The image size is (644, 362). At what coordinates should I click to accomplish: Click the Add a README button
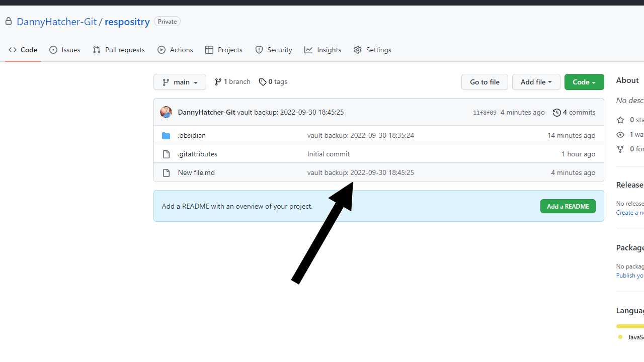click(568, 206)
